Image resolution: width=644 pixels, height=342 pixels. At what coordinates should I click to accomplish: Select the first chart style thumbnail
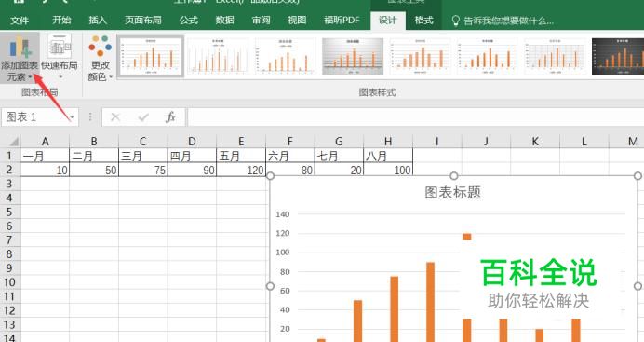pyautogui.click(x=151, y=56)
